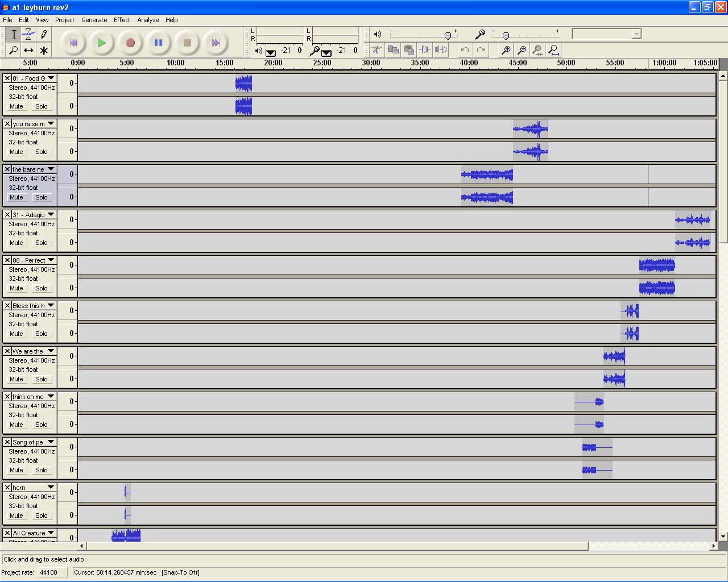Click the Undo arrow icon
This screenshot has width=728, height=582.
[465, 50]
